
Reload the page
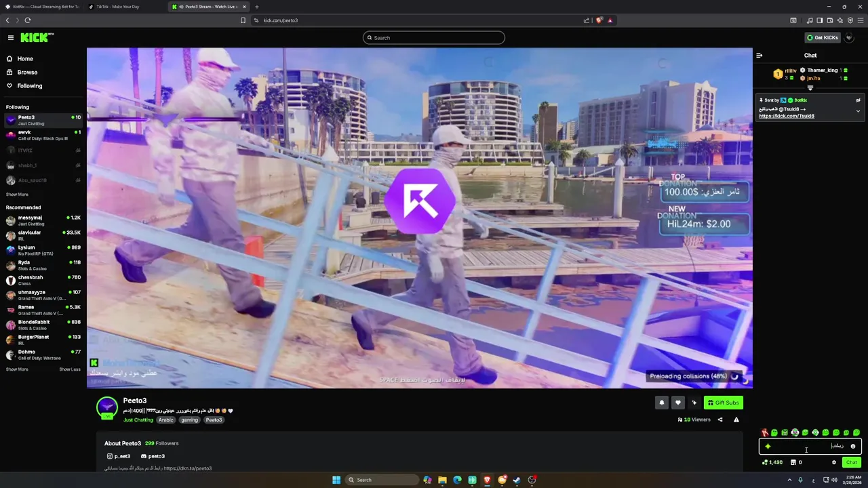[28, 20]
